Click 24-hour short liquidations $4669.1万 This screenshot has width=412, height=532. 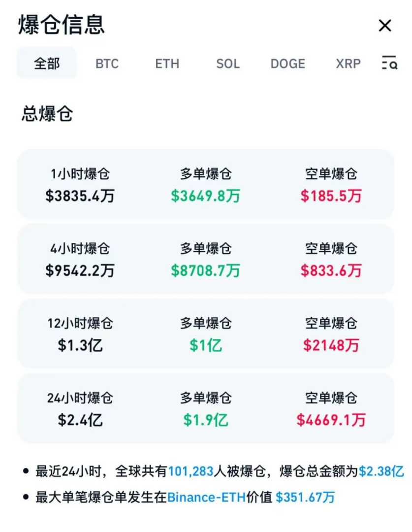click(x=331, y=420)
